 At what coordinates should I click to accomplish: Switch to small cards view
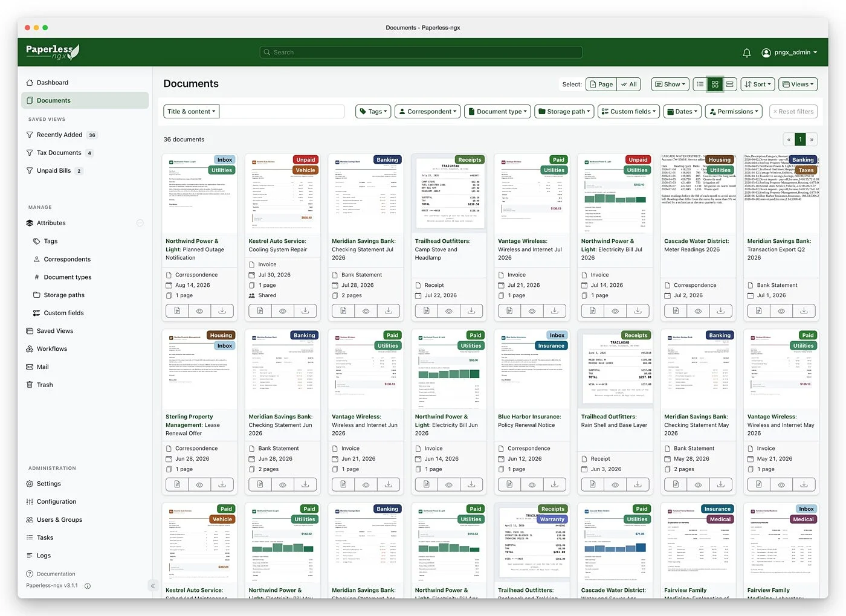click(715, 85)
